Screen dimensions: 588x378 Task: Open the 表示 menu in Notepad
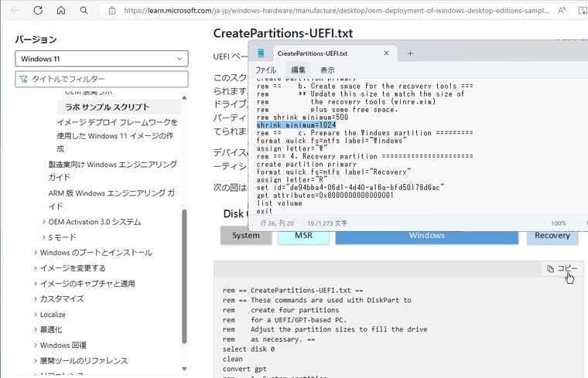point(327,70)
